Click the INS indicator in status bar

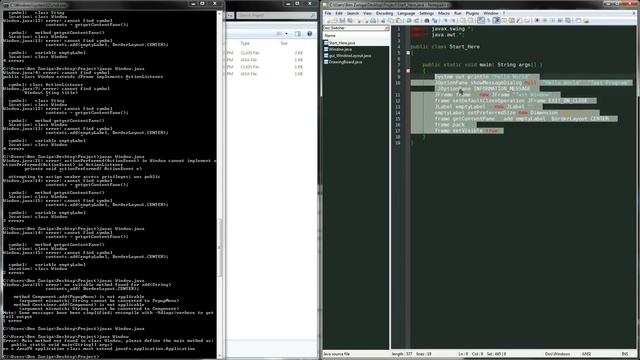625,354
